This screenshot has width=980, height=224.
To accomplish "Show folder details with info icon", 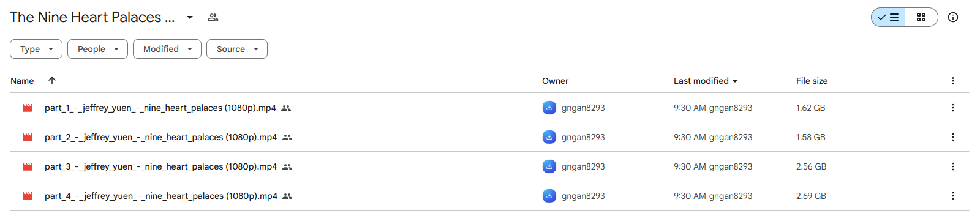I will [x=953, y=17].
